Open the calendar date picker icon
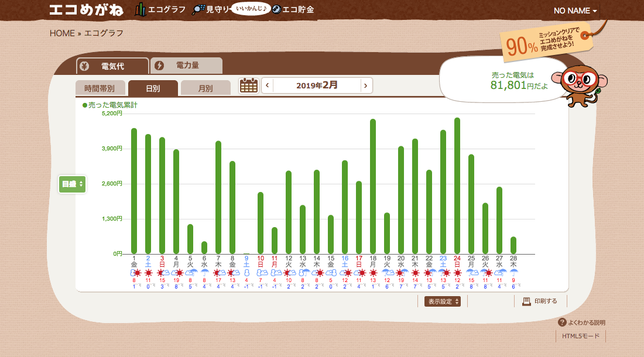The height and width of the screenshot is (357, 644). point(248,86)
